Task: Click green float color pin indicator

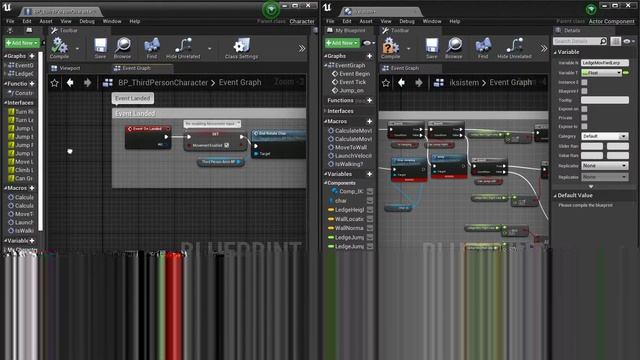Action: [x=626, y=73]
